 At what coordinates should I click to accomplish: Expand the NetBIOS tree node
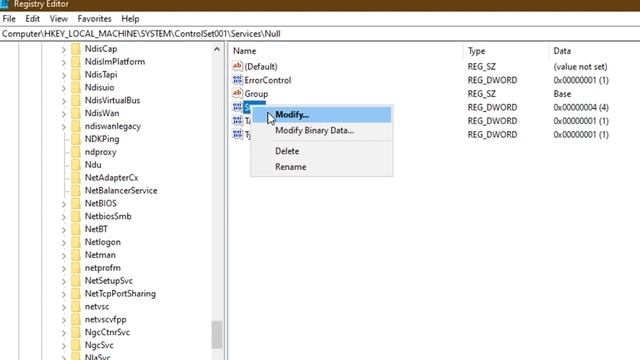tap(64, 204)
